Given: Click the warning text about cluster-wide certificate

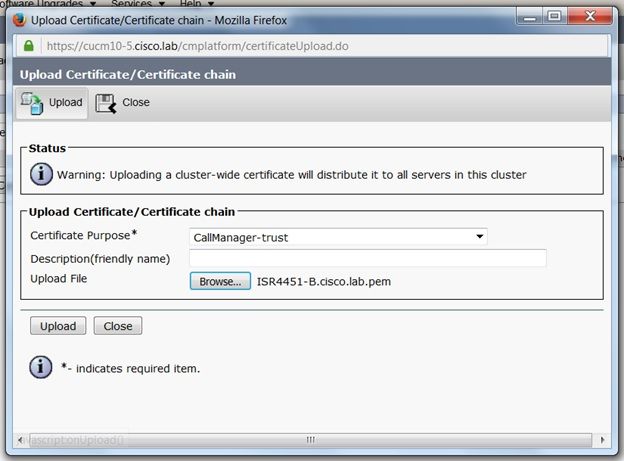Looking at the screenshot, I should click(291, 175).
